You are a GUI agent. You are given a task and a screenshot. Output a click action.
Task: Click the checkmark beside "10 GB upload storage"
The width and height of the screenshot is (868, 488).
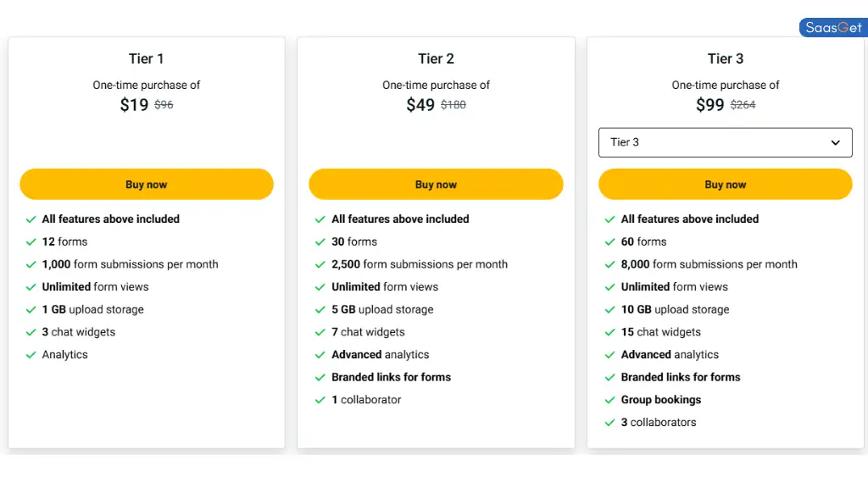tap(609, 309)
